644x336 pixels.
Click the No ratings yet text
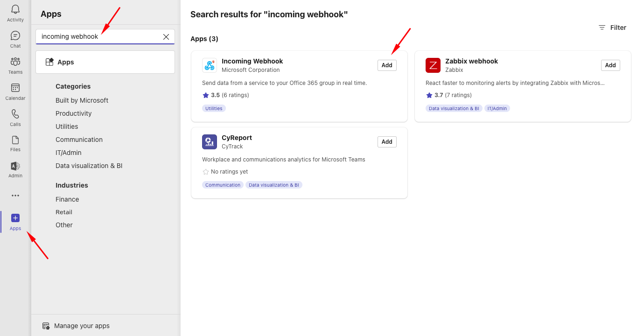pyautogui.click(x=230, y=172)
